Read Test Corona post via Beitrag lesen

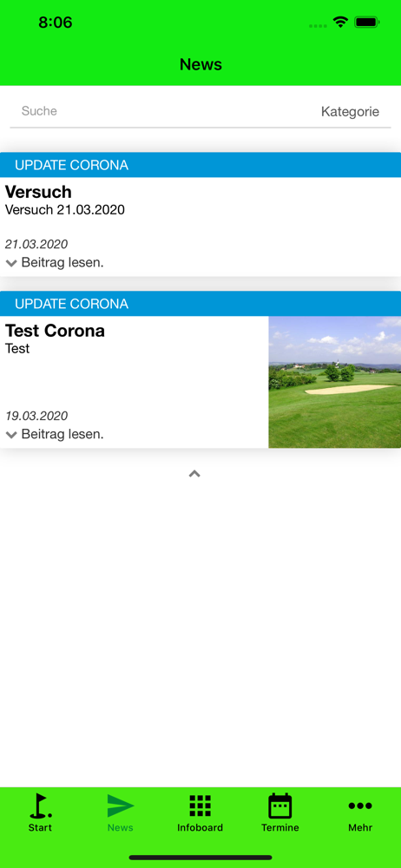62,435
